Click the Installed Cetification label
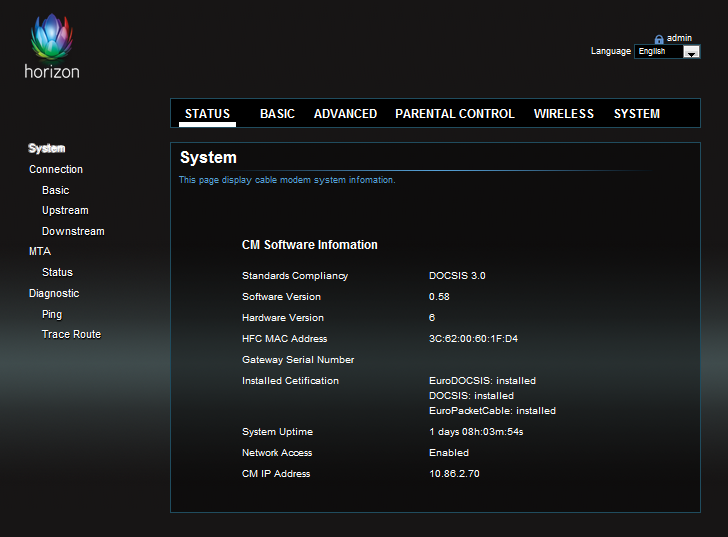The width and height of the screenshot is (728, 537). (x=290, y=381)
